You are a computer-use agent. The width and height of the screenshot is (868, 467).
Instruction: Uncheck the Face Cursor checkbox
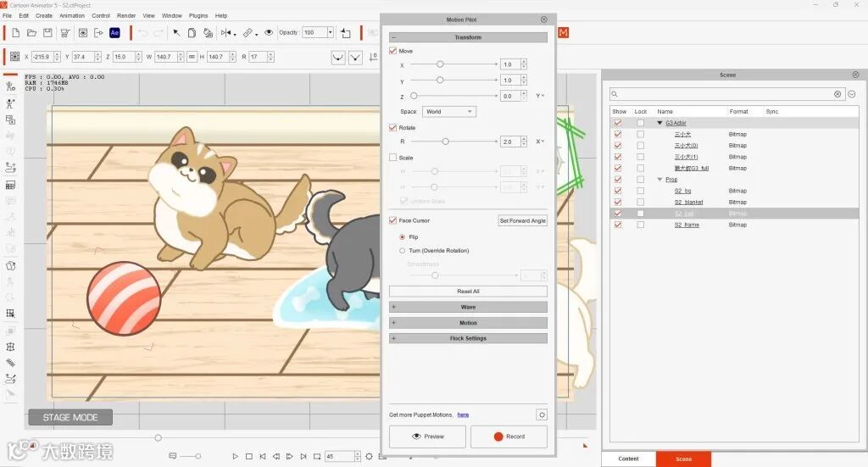pos(392,220)
